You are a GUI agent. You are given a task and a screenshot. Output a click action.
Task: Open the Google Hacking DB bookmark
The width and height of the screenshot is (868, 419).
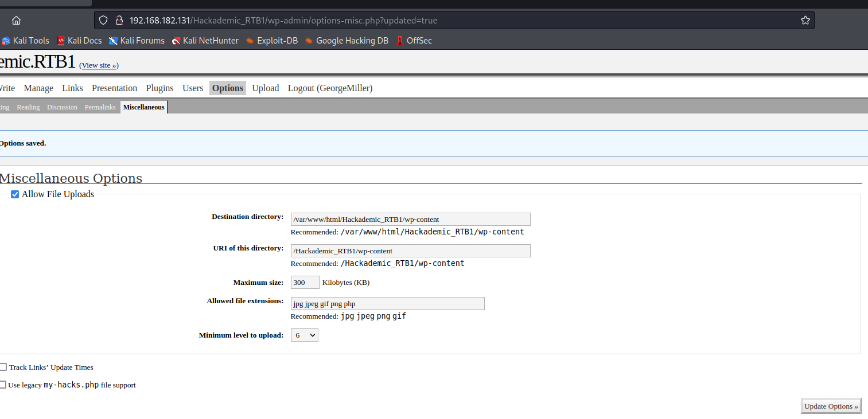(347, 41)
